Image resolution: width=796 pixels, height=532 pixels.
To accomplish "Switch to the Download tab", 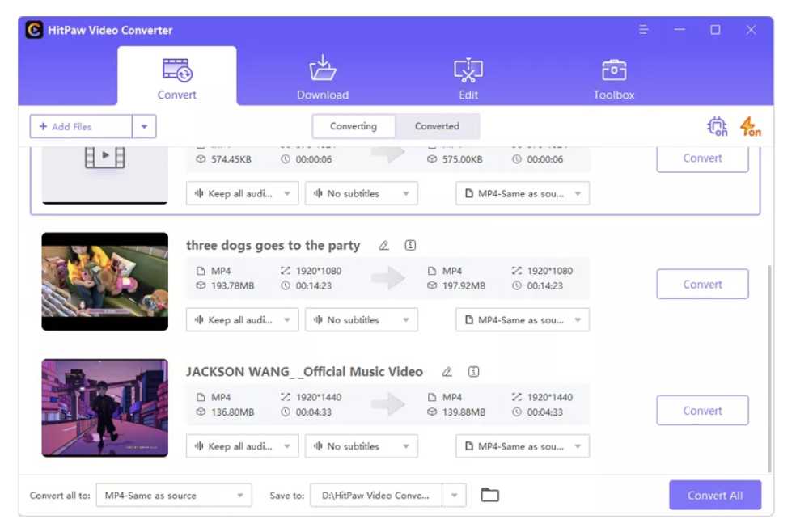I will point(322,78).
